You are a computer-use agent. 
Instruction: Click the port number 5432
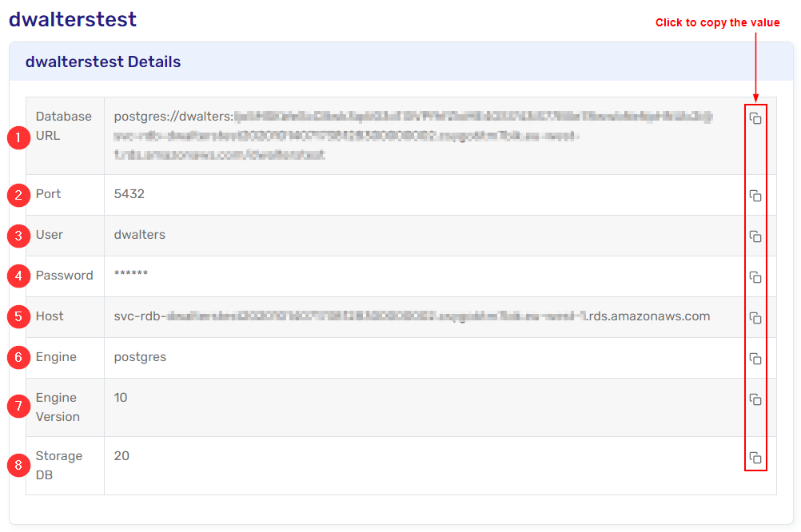(x=129, y=194)
